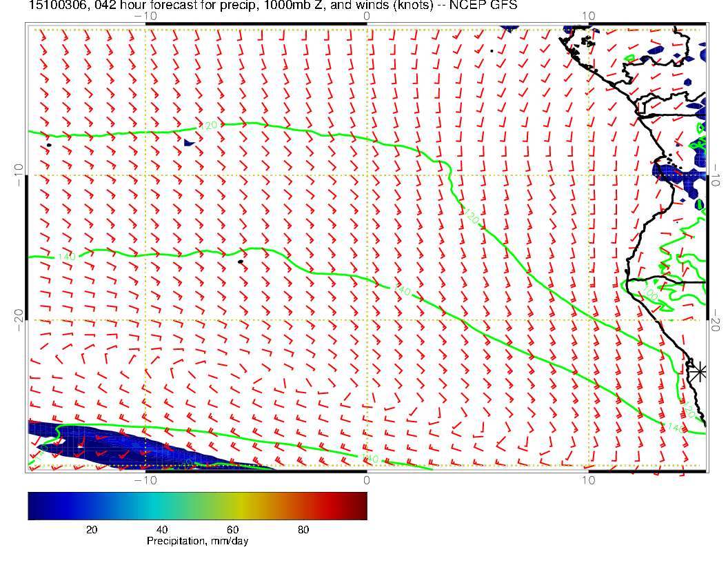Click the 120 contour label in the map center
The width and height of the screenshot is (728, 563).
pos(470,216)
